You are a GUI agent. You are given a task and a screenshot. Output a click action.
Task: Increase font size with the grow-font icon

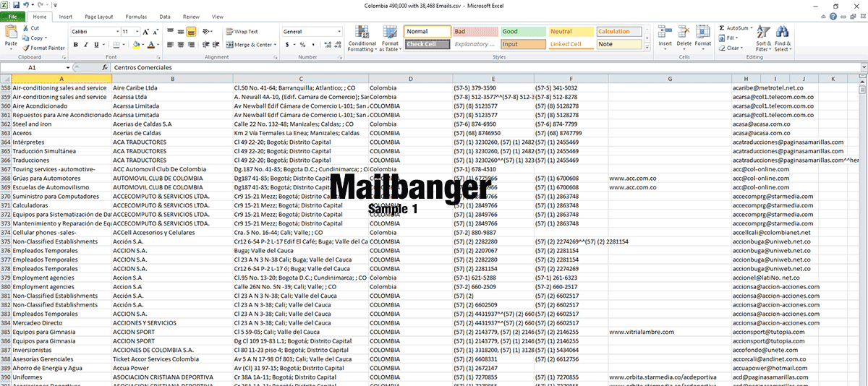[148, 32]
